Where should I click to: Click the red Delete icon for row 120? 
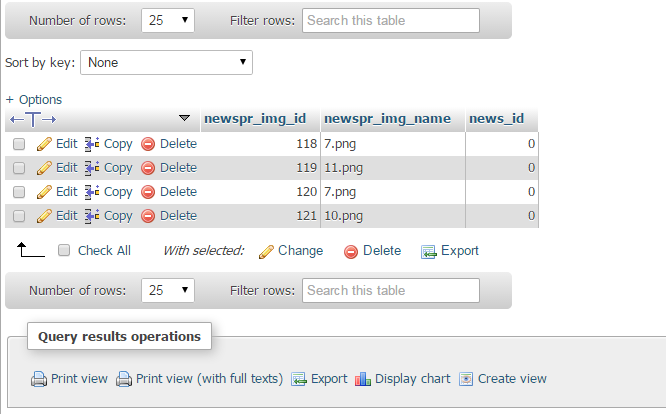[148, 192]
